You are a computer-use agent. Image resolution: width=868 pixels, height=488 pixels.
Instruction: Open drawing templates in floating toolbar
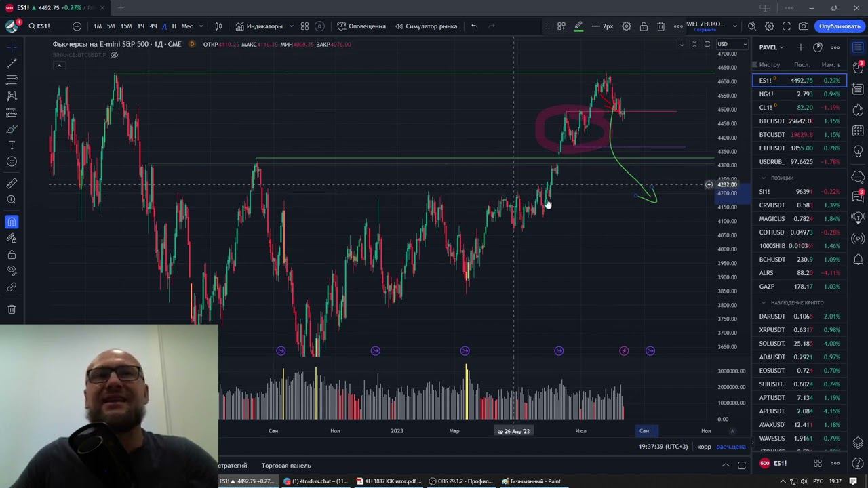(561, 26)
